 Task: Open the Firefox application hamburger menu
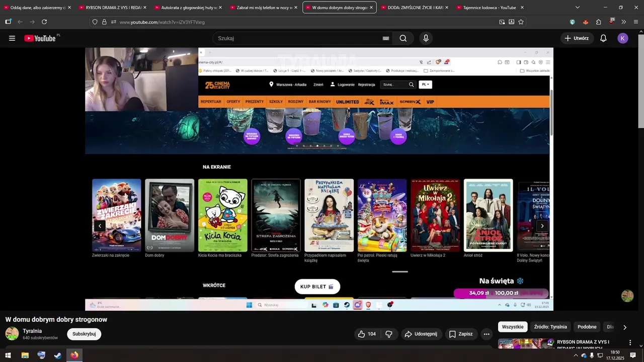point(636,22)
